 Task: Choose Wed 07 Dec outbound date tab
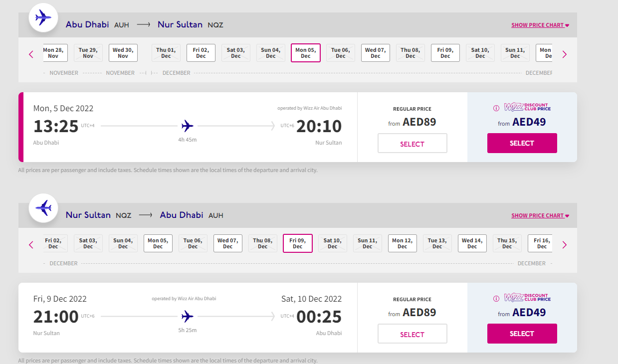pos(376,53)
